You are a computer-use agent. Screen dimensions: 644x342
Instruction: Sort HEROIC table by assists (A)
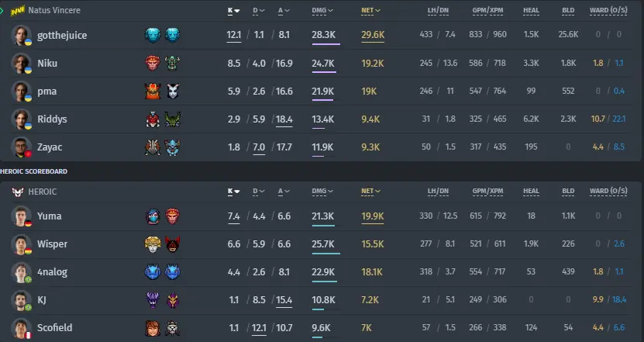(284, 191)
